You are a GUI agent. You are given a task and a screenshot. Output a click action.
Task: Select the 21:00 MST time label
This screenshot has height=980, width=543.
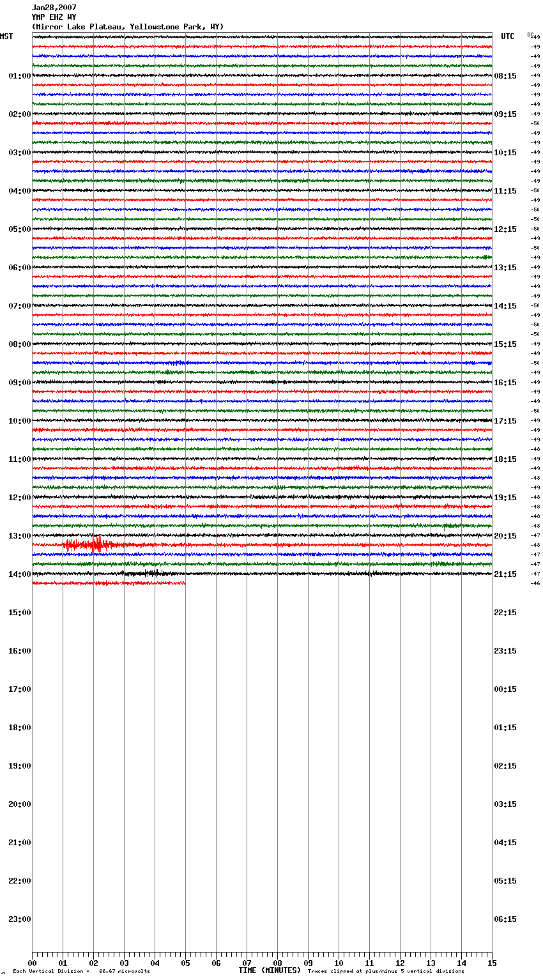pyautogui.click(x=19, y=843)
